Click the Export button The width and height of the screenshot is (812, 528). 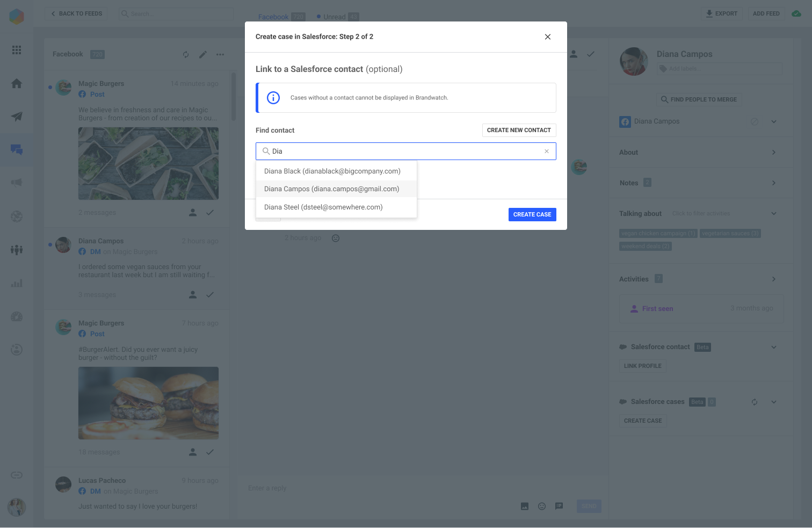coord(722,14)
